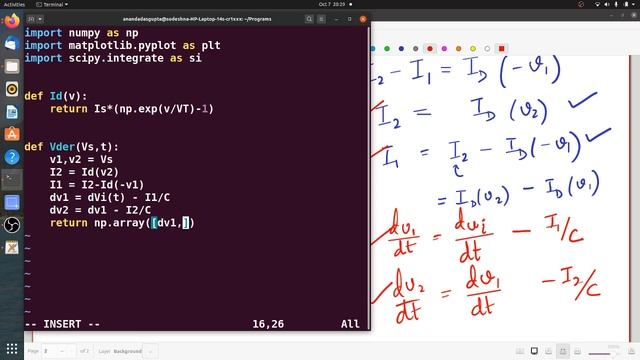Viewport: 640px width, 360px height.
Task: Click the terminal title bar text
Action: (197, 19)
